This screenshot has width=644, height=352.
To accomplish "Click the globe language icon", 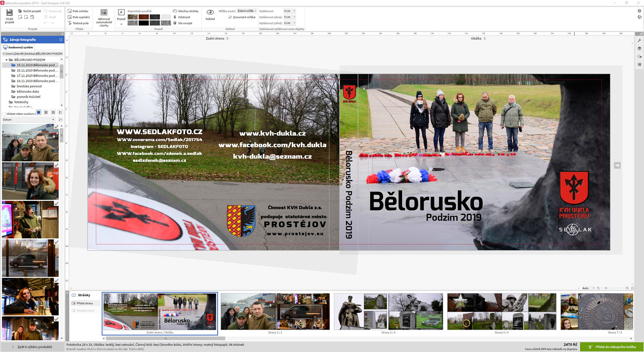I will 639,17.
